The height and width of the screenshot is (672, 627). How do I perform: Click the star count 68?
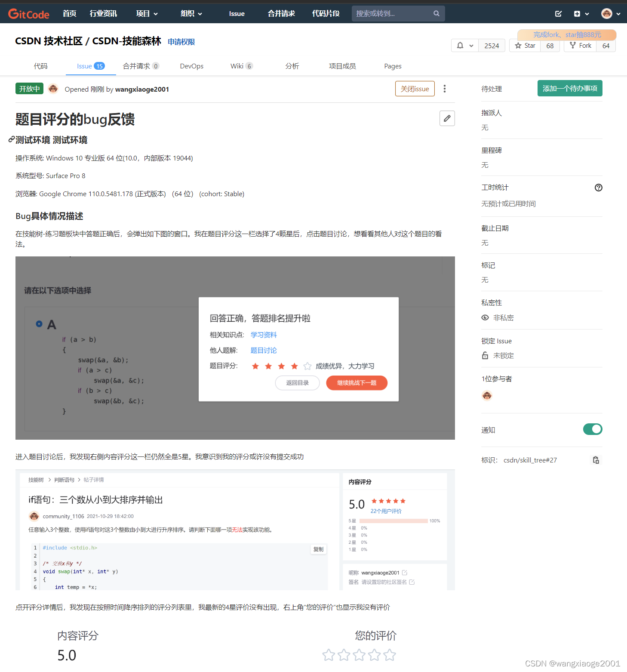click(550, 46)
